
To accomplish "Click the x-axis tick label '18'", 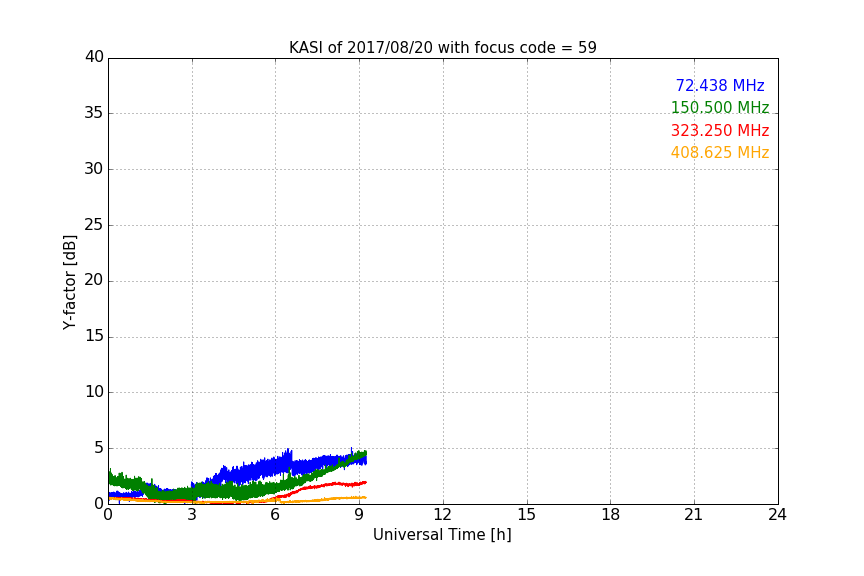I will point(611,515).
